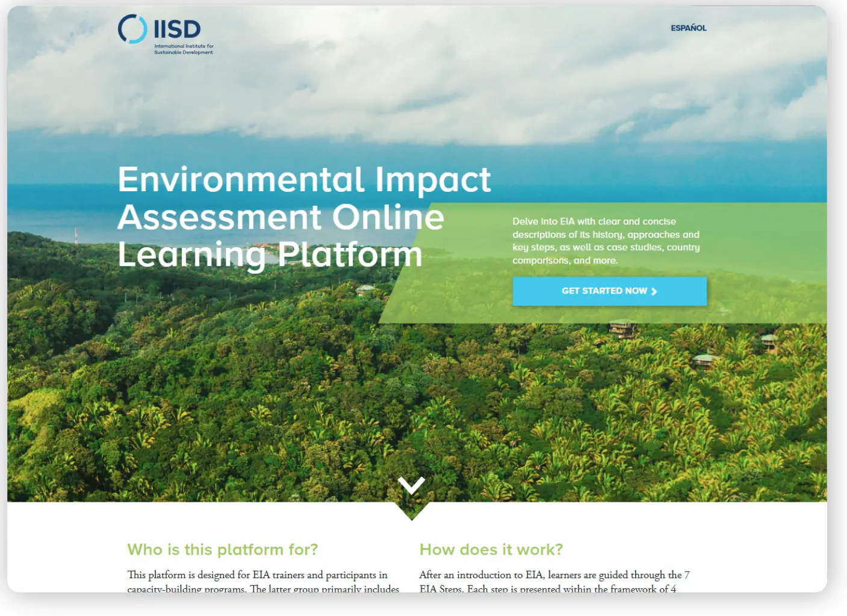Switch language to ESPAÑOL
Screen dimensions: 847x616
click(x=688, y=28)
